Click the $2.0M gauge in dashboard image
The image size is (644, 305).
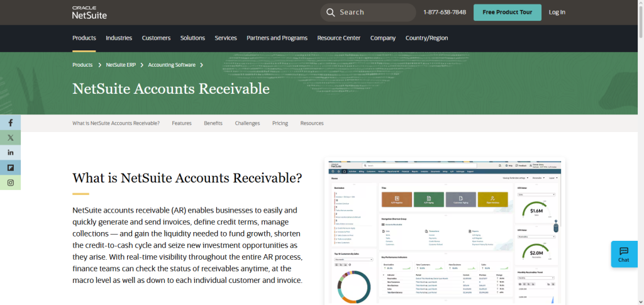[x=536, y=252]
